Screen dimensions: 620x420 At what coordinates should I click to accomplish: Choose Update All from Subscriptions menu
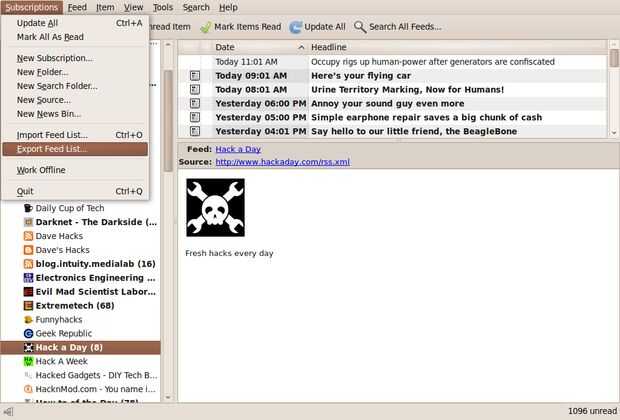[75, 23]
